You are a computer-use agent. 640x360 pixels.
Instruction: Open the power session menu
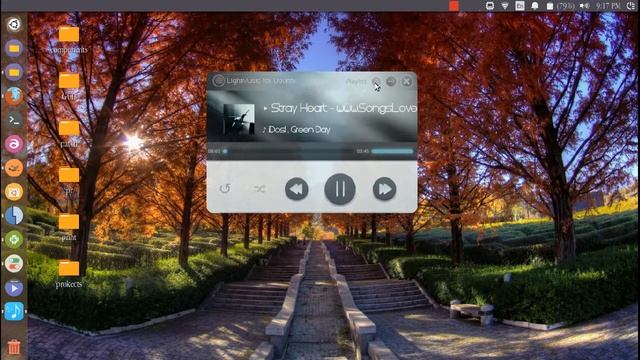pyautogui.click(x=631, y=6)
